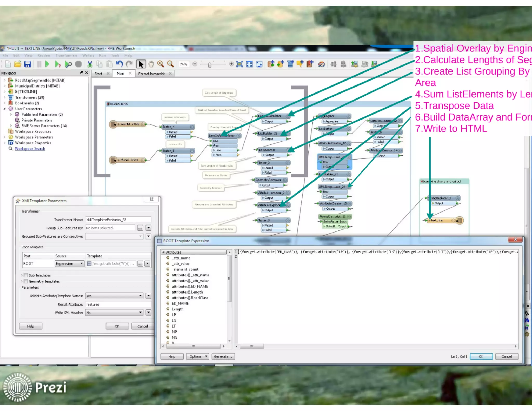This screenshot has width=532, height=411.
Task: Click the Save workspace icon
Action: pyautogui.click(x=28, y=64)
